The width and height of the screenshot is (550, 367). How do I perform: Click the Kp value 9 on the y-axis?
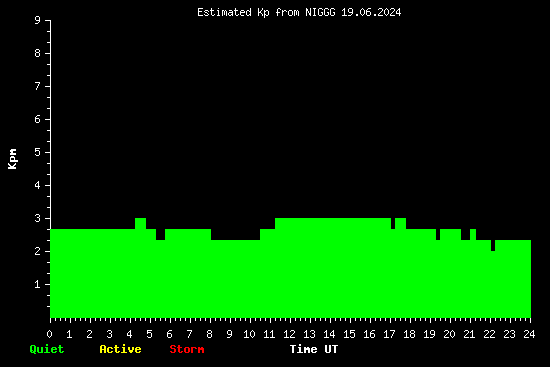[x=38, y=20]
